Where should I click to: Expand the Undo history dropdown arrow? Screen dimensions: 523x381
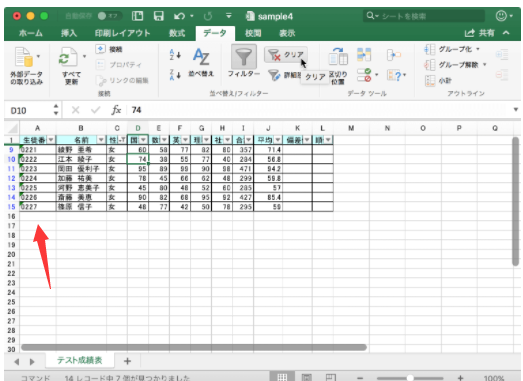192,16
